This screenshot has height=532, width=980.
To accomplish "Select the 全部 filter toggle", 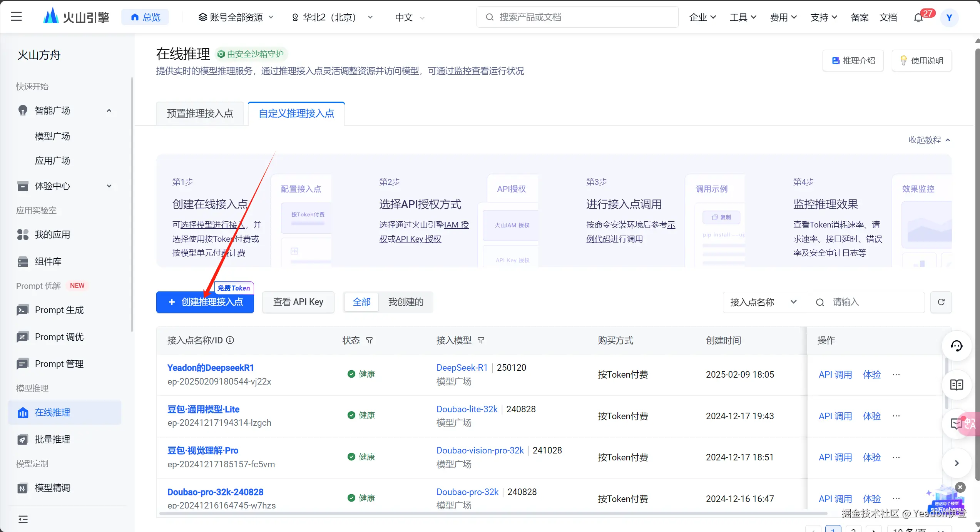I will point(361,302).
